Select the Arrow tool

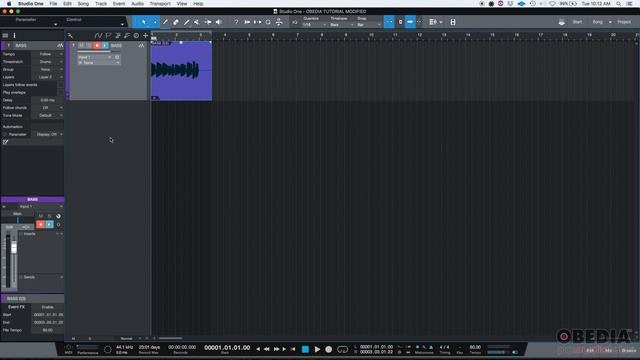[x=144, y=22]
